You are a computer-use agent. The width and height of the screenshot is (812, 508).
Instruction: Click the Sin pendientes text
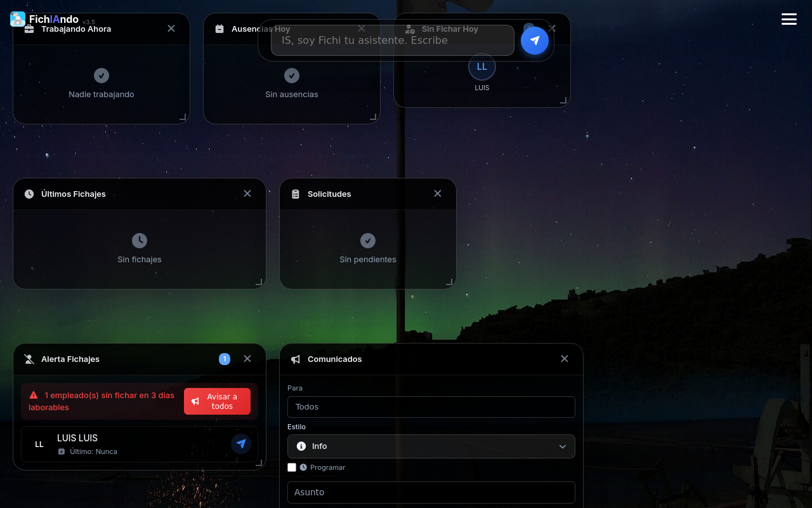(368, 260)
